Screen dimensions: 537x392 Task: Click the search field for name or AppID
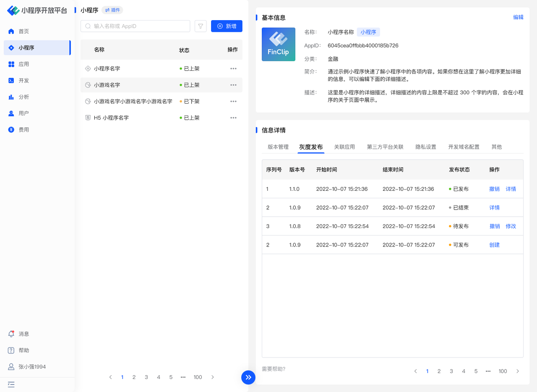(135, 26)
